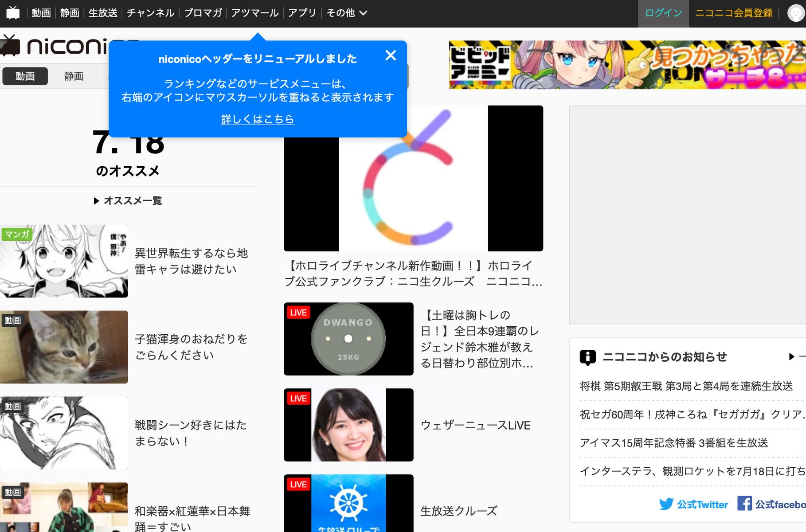806x532 pixels.
Task: Open news about インターステラ観測ロケット
Action: click(x=693, y=471)
